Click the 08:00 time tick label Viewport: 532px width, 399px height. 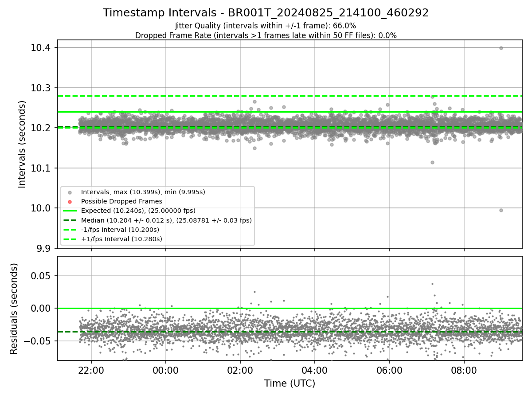tap(464, 370)
